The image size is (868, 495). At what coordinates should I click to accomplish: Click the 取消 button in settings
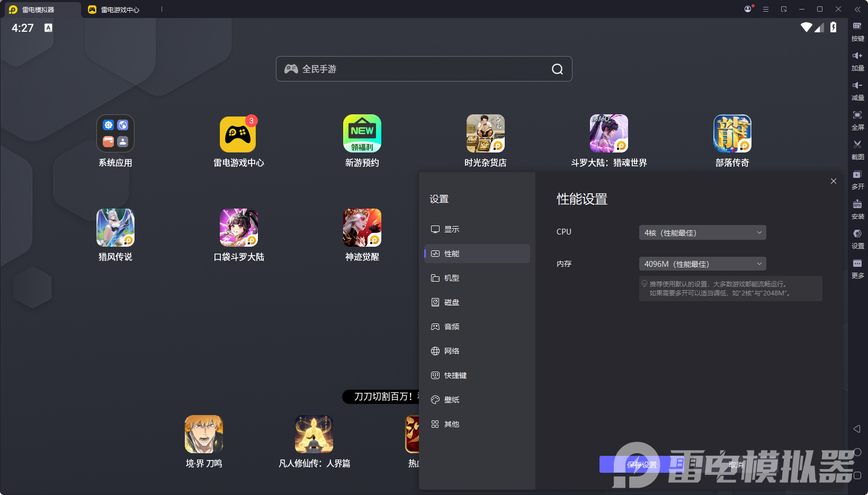[x=736, y=464]
